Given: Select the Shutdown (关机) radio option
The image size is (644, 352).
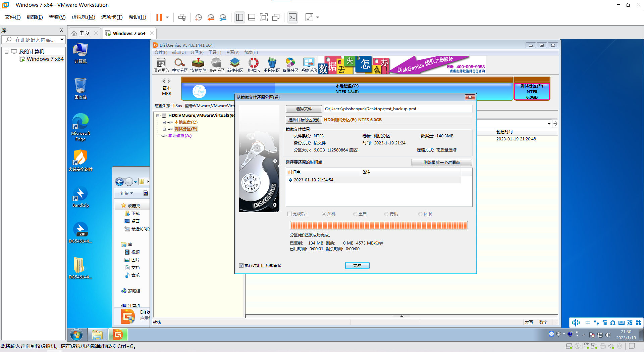Looking at the screenshot, I should coord(324,214).
